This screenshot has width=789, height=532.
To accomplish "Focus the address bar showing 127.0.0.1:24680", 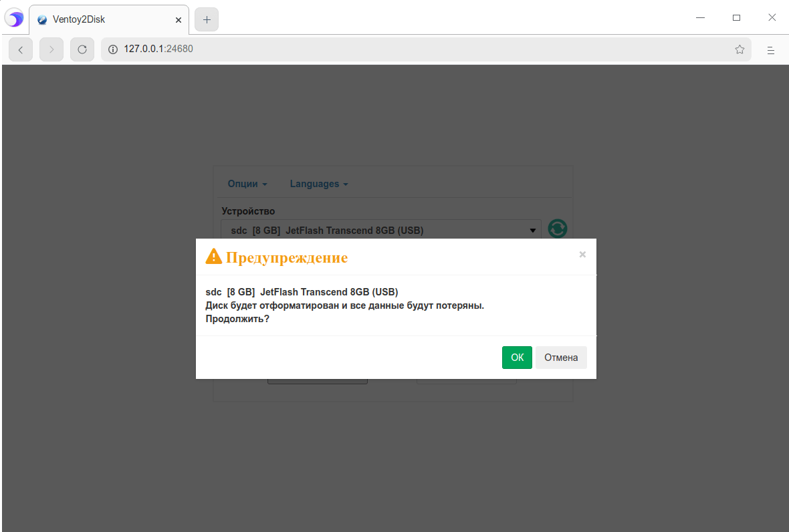I will pos(426,49).
